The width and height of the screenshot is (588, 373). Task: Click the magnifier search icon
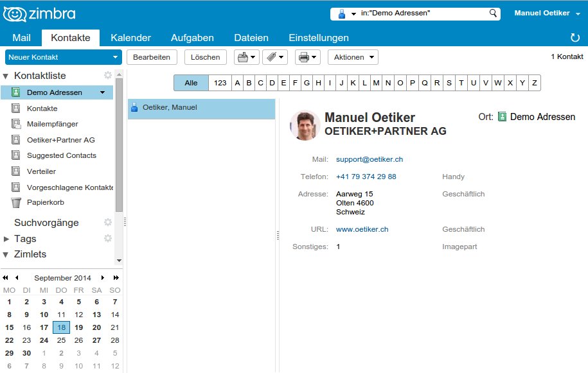click(x=493, y=13)
